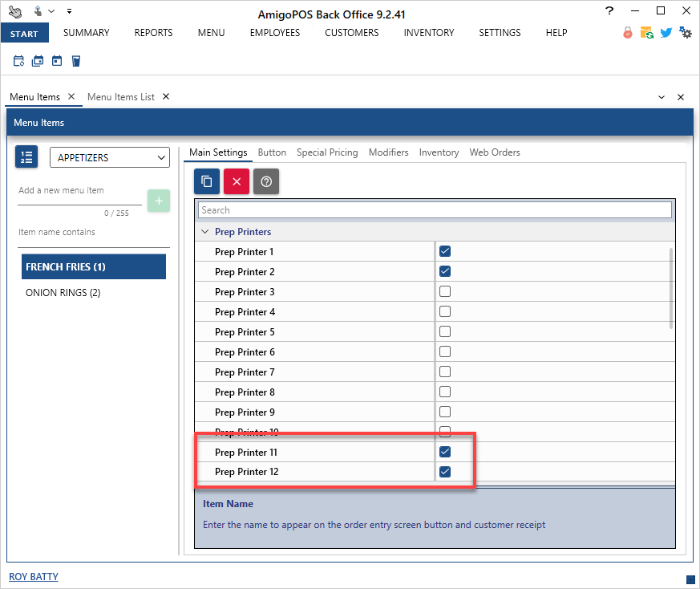
Task: Click the drink glass icon in toolbar
Action: point(76,61)
